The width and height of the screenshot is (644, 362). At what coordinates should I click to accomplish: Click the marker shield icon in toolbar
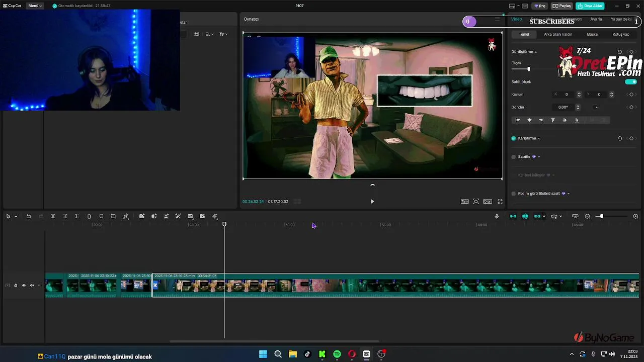(x=101, y=216)
